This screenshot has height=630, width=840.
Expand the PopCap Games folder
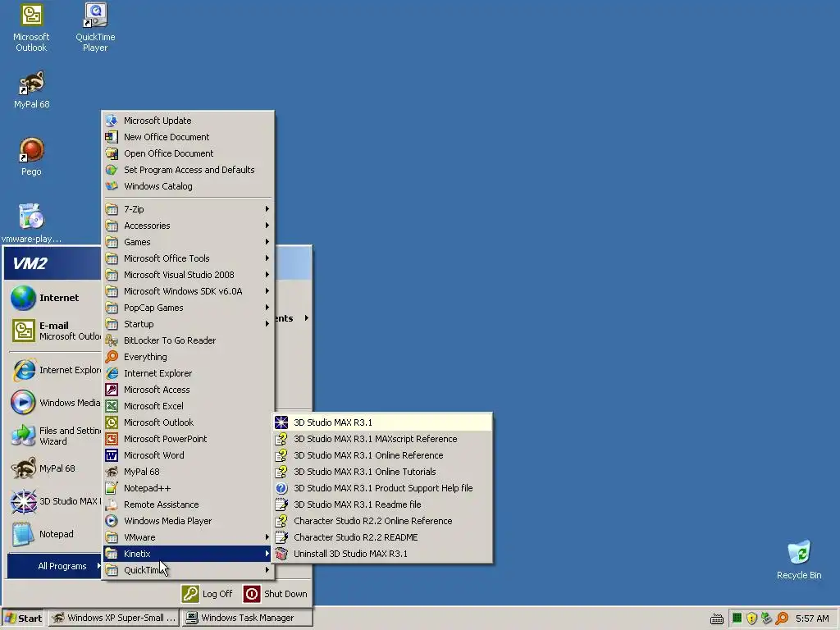(188, 308)
